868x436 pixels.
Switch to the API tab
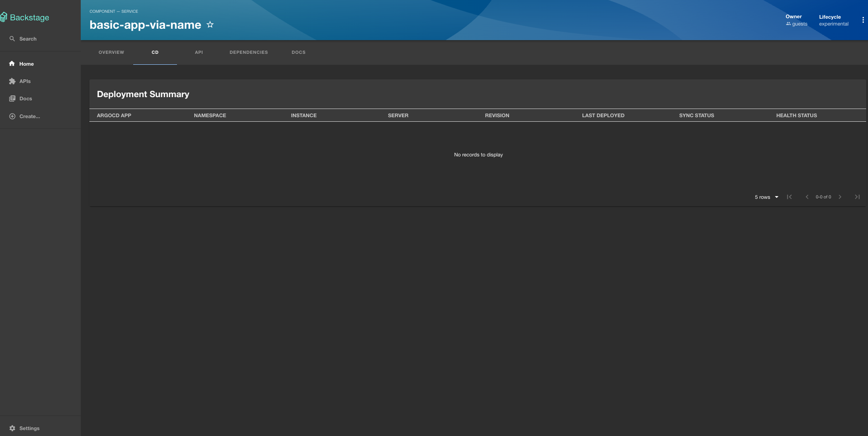point(199,52)
